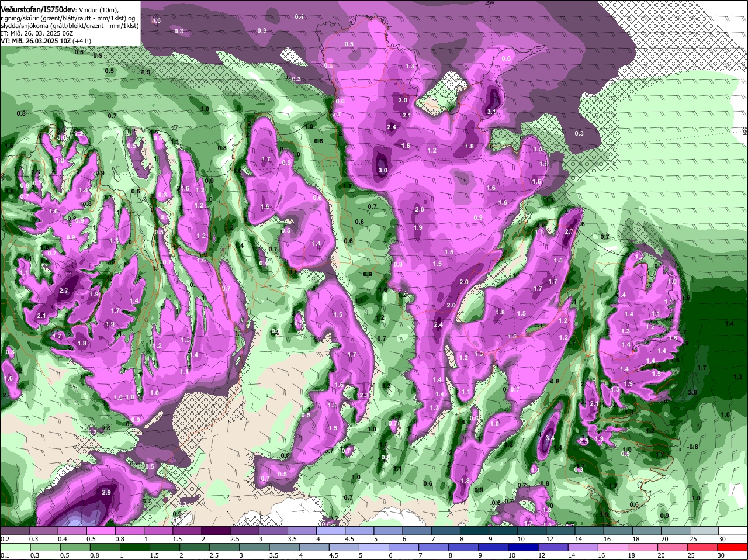Image resolution: width=748 pixels, height=560 pixels.
Task: Click the 'VT: Mið. 26.03.2025 10Z (+4 h)' line
Action: click(46, 41)
